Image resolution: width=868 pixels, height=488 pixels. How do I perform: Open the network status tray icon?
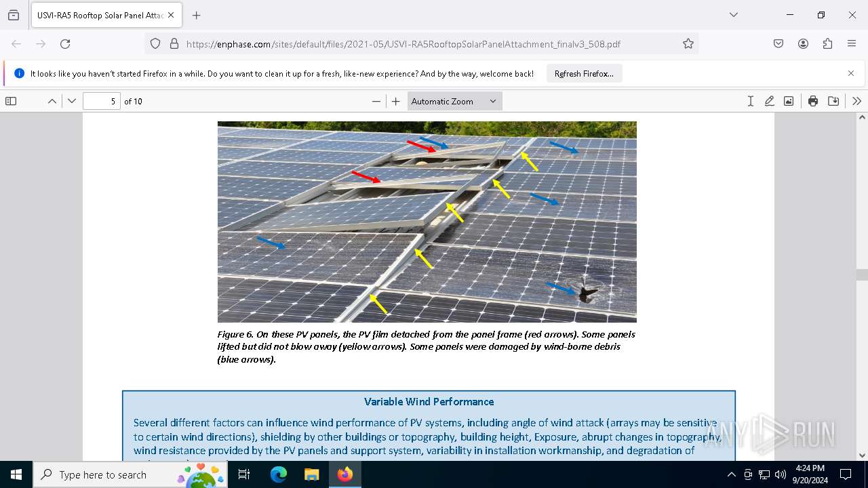764,474
